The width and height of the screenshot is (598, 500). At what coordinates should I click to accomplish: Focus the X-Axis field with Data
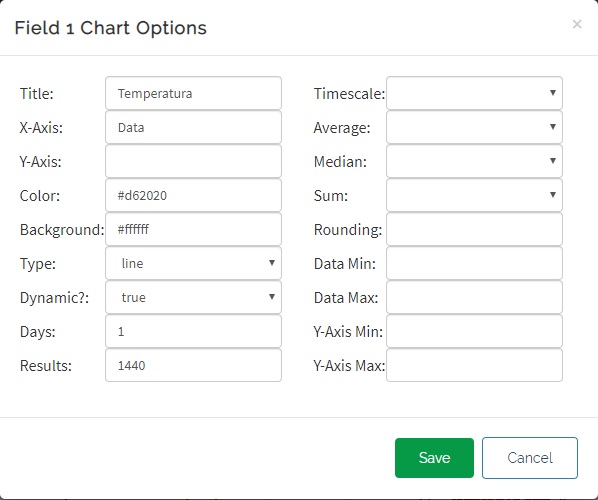(x=193, y=127)
